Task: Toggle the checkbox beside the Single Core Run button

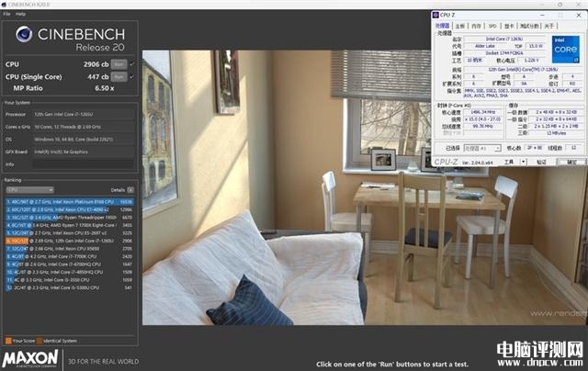Action: tap(131, 77)
